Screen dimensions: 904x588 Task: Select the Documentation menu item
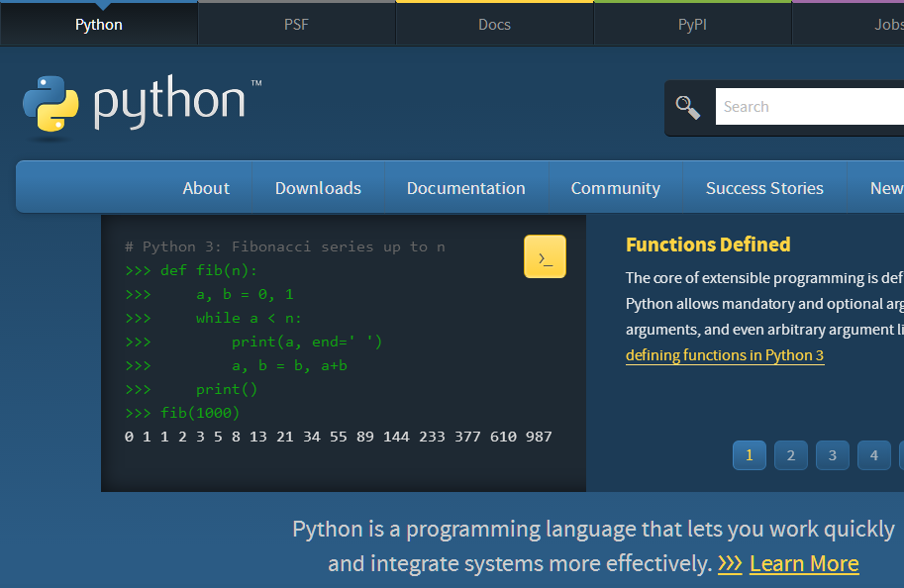tap(465, 188)
